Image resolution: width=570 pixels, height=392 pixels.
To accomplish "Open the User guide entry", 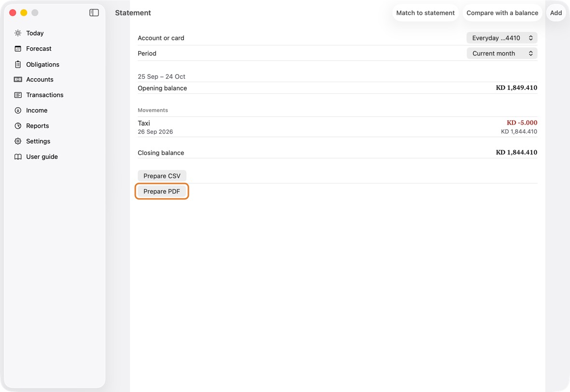I will click(42, 156).
